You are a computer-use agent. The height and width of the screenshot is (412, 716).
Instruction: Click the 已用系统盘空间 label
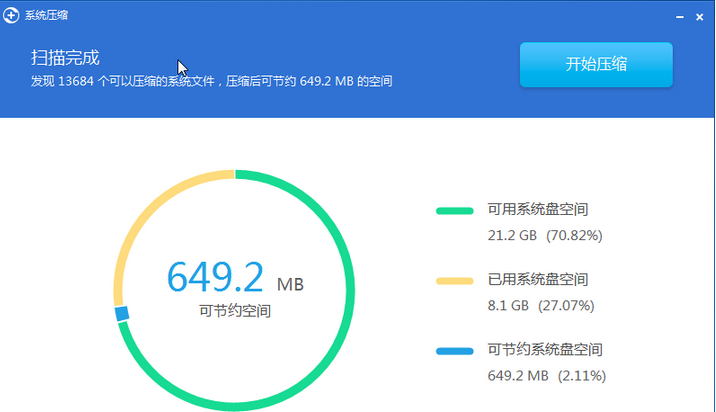click(x=537, y=280)
